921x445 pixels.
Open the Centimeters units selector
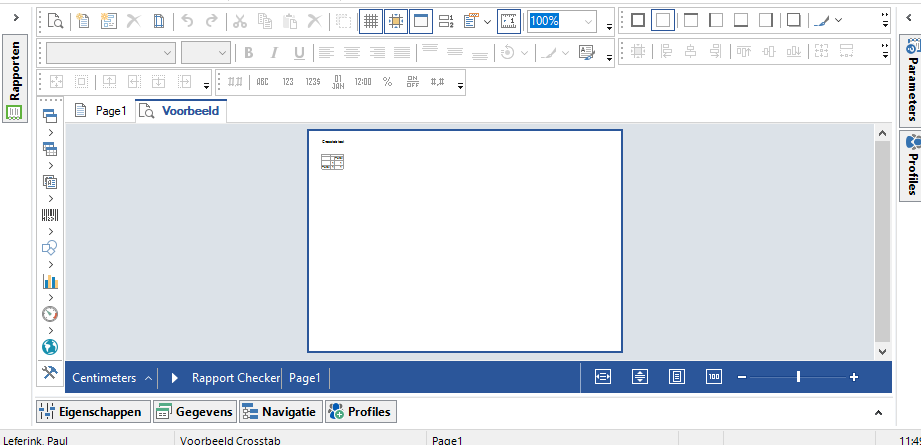click(x=112, y=378)
